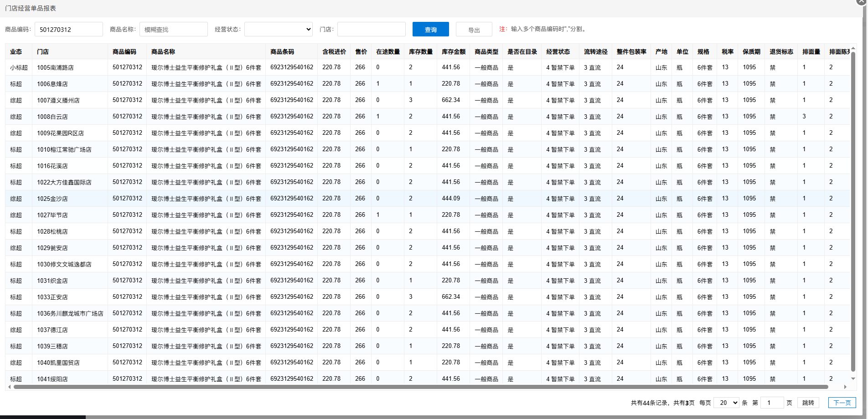
Task: Click the 导出 export button
Action: pyautogui.click(x=474, y=30)
